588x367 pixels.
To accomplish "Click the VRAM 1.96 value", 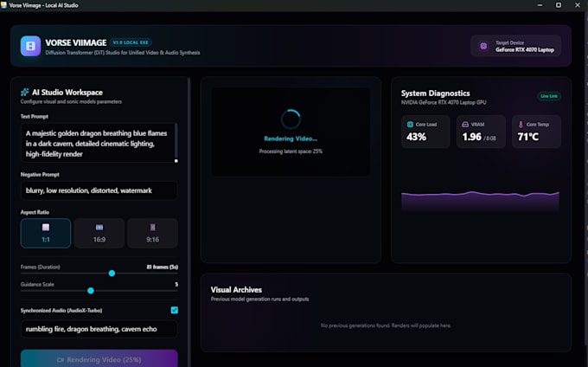I will [x=472, y=137].
